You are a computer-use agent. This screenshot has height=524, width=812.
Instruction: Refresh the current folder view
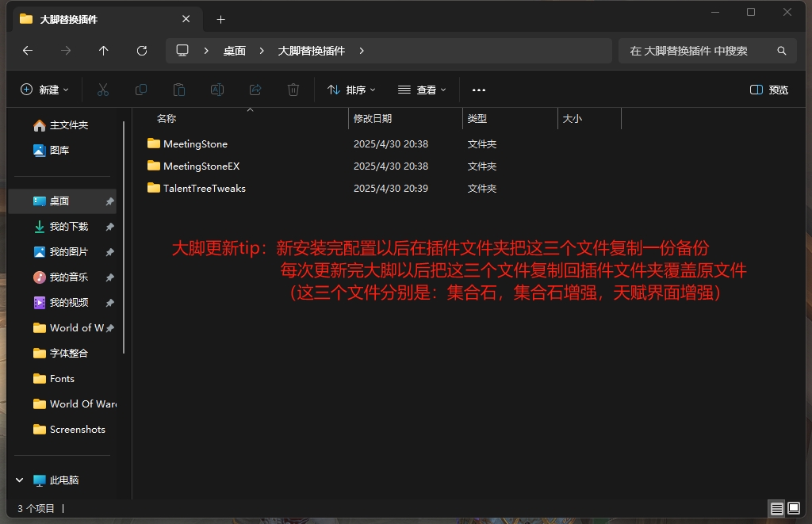click(x=142, y=51)
